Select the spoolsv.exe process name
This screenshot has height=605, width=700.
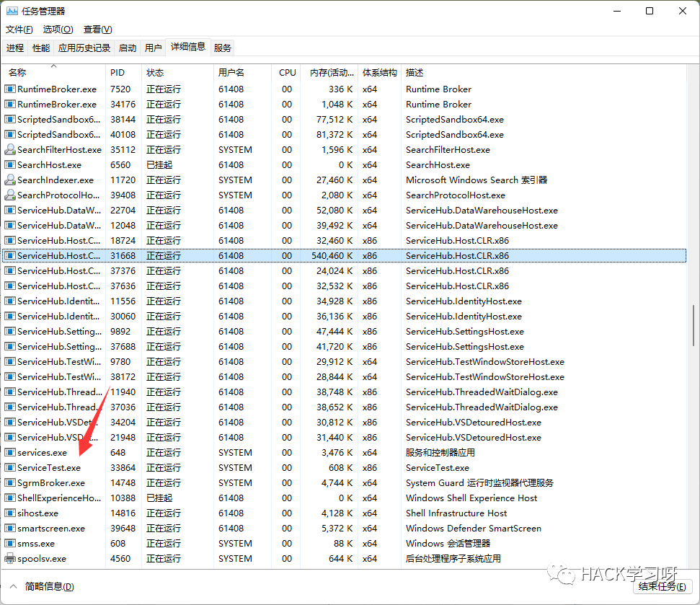tap(42, 559)
